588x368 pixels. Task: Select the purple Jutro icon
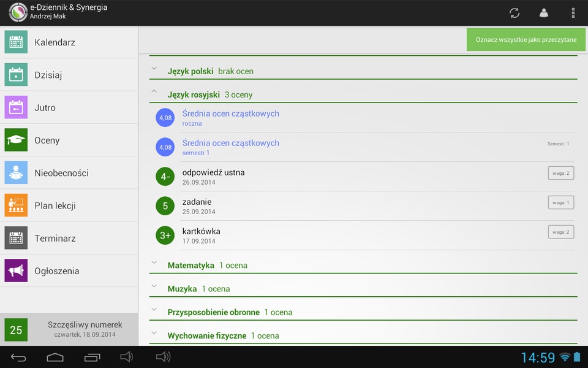(16, 107)
